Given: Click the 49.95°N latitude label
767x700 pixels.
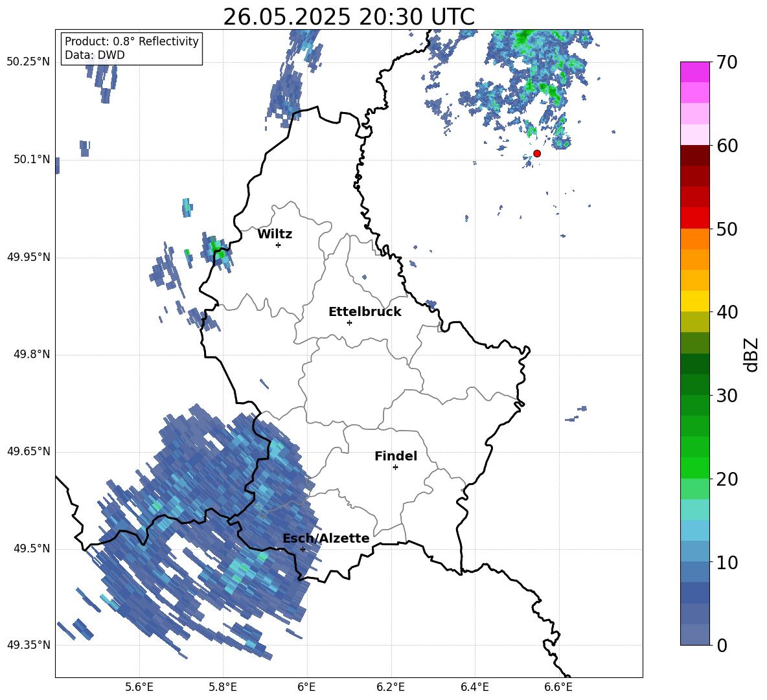Looking at the screenshot, I should tap(29, 256).
